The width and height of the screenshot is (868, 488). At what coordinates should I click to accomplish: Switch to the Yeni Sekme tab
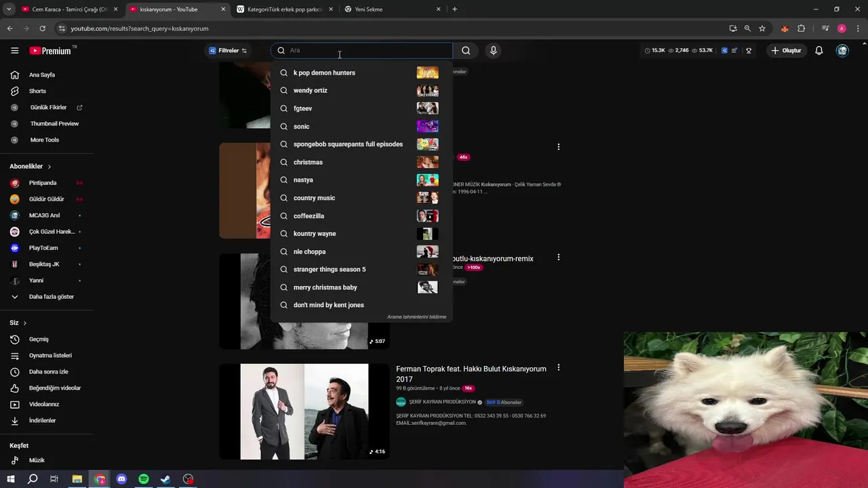[393, 9]
